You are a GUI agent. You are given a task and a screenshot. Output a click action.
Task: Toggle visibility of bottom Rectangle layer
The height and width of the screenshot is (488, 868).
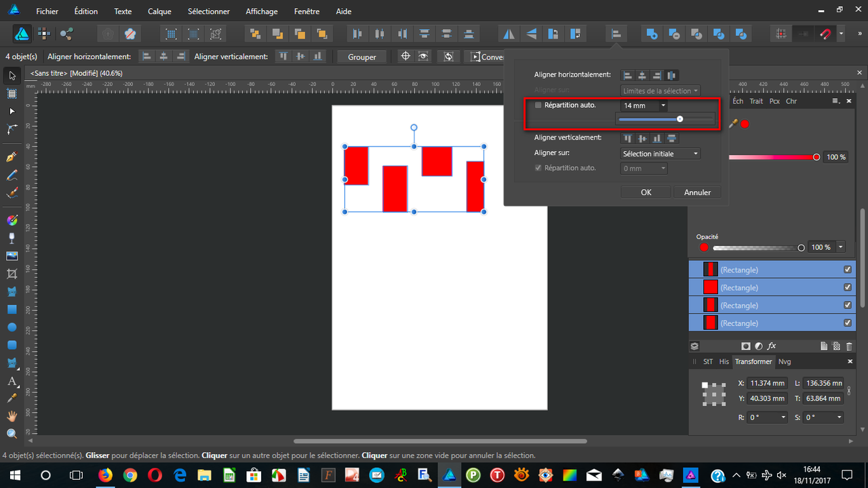pyautogui.click(x=848, y=323)
